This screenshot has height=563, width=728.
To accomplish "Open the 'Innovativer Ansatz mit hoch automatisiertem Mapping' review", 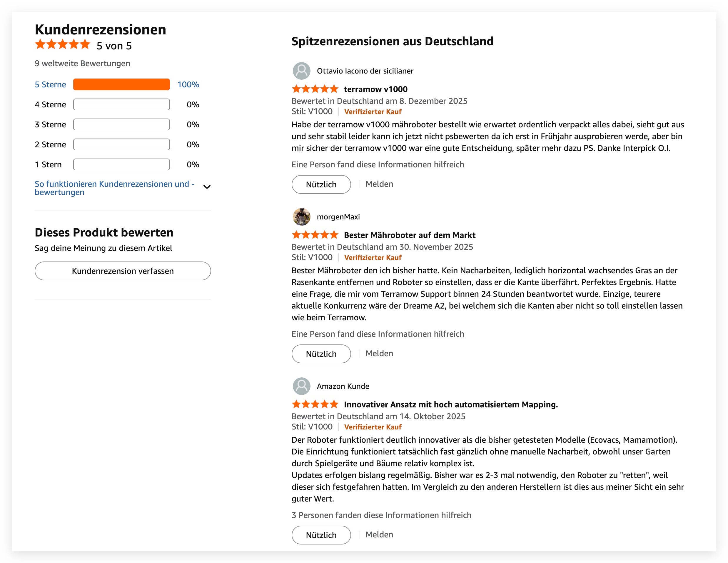I will click(x=451, y=404).
